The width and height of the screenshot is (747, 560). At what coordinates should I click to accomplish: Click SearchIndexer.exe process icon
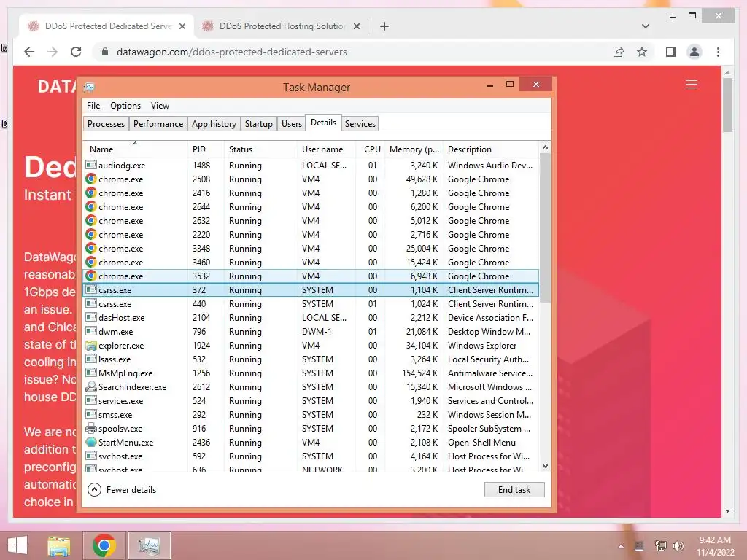pos(91,386)
